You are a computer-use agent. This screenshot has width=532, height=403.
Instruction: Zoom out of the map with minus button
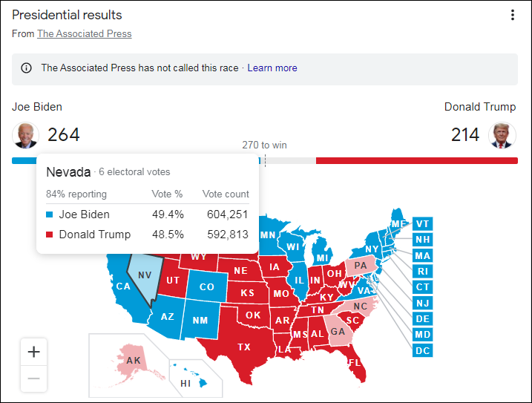pyautogui.click(x=33, y=379)
